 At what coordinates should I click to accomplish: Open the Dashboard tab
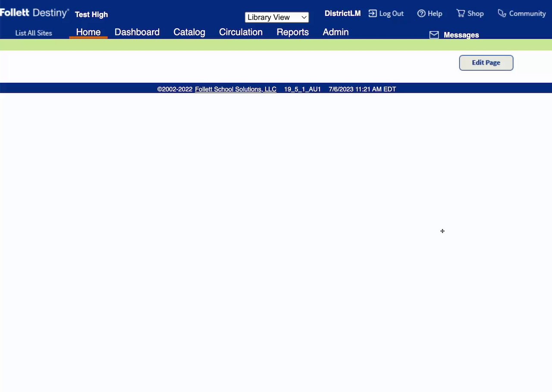[137, 32]
